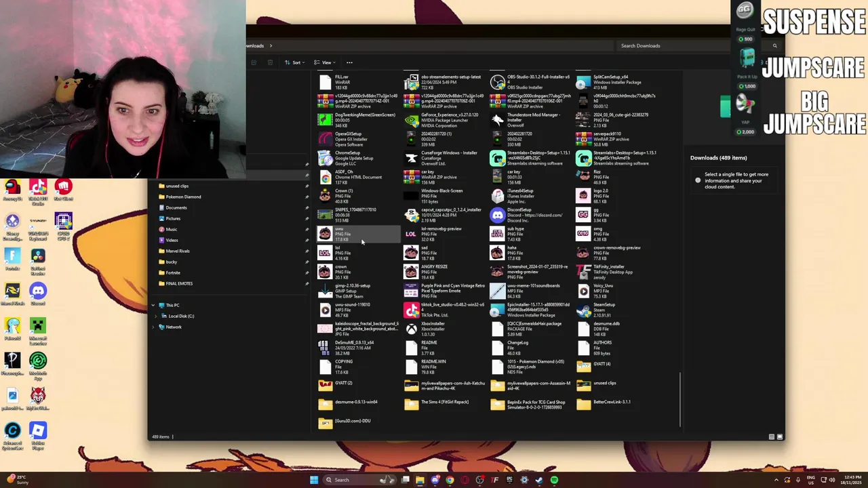Click the Search Downloads field

click(x=698, y=45)
